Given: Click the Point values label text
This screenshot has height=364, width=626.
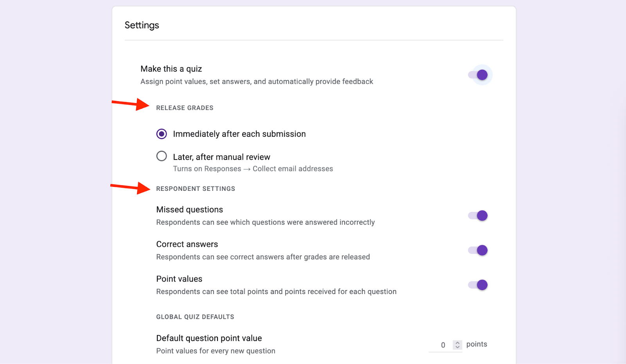Looking at the screenshot, I should (179, 279).
